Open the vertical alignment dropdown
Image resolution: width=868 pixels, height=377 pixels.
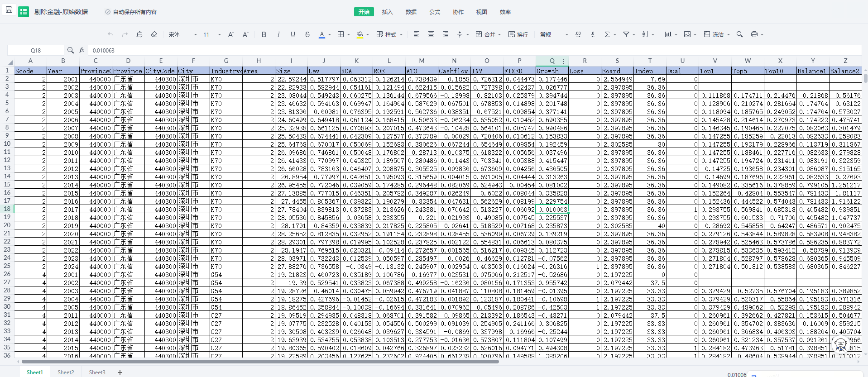click(462, 34)
